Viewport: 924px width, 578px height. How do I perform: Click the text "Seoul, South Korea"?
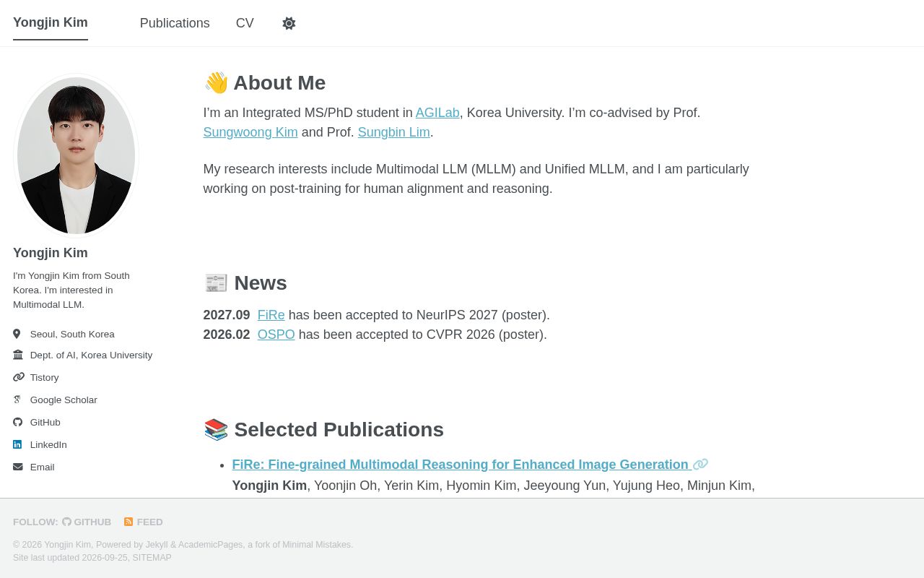tap(72, 334)
